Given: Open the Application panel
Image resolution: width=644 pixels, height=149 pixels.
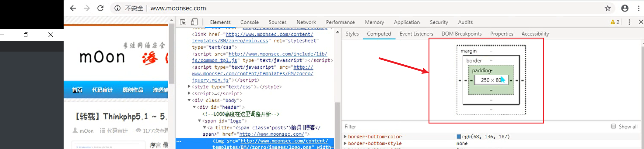Looking at the screenshot, I should coord(407,22).
